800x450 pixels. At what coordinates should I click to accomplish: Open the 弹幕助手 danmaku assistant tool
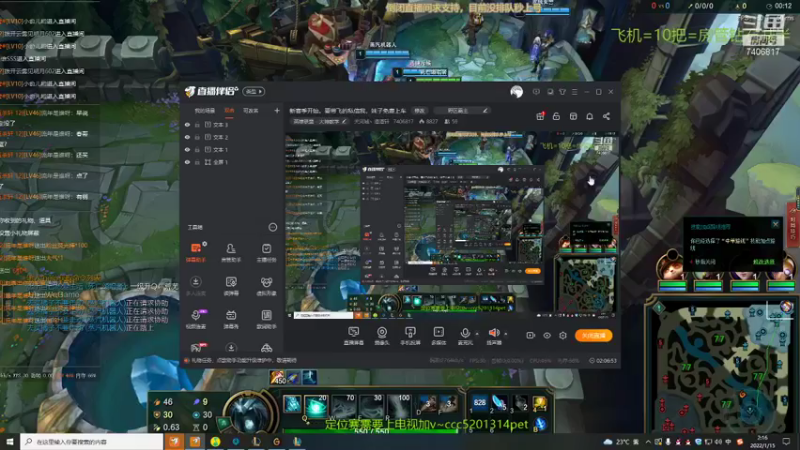196,252
